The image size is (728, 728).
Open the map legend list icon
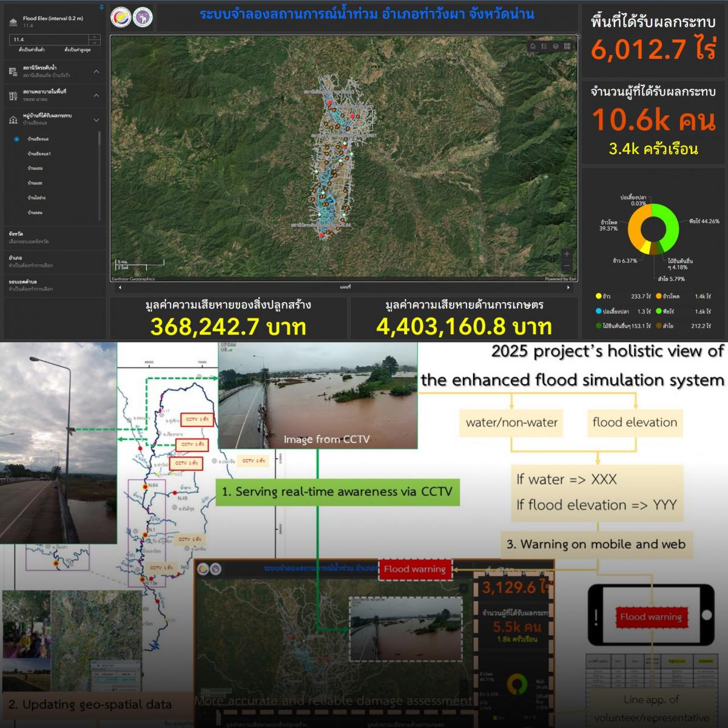[x=544, y=46]
